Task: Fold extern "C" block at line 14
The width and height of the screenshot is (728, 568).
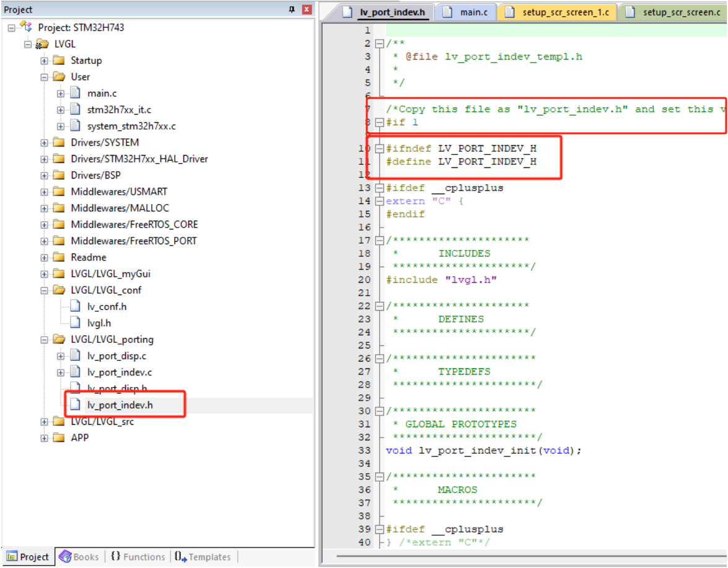Action: pos(379,202)
